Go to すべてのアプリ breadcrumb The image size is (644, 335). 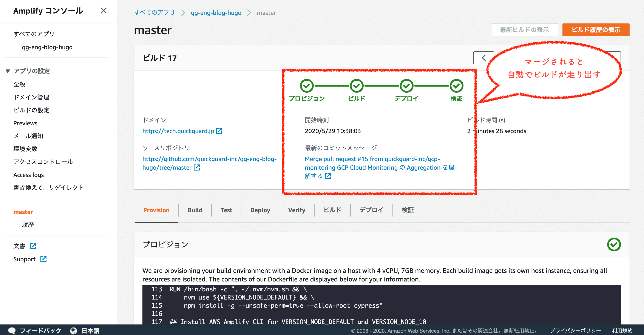pos(154,12)
